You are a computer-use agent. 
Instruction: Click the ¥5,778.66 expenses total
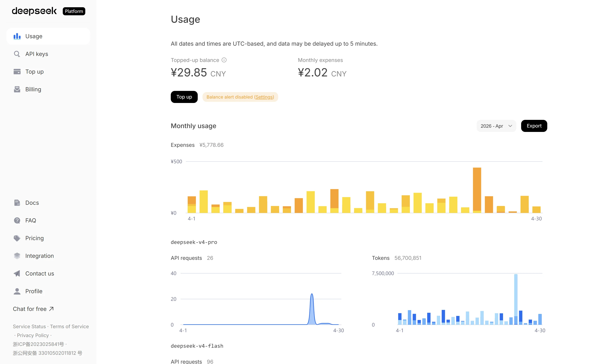tap(211, 145)
